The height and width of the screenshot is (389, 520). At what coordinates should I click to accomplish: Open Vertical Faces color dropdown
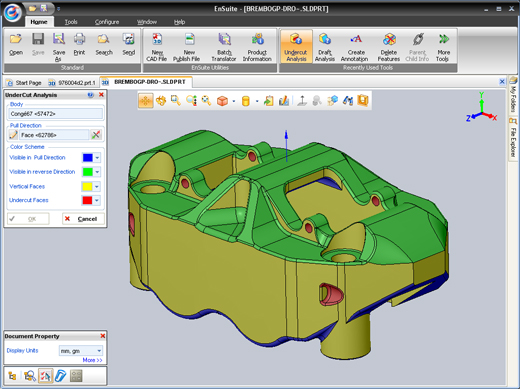pos(97,186)
